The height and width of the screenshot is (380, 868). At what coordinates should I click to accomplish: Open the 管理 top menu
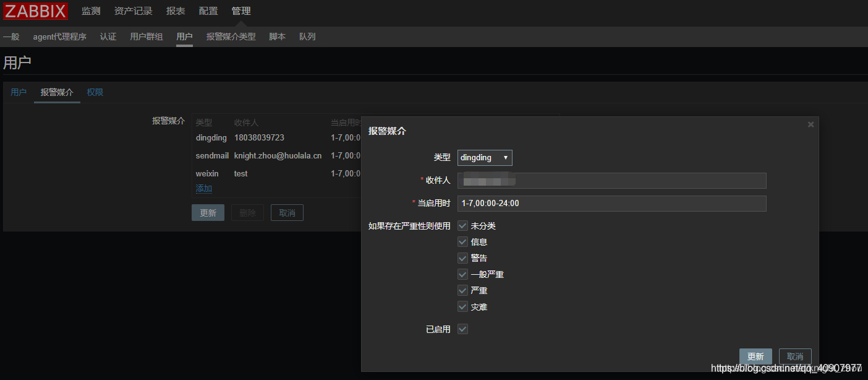click(x=241, y=11)
